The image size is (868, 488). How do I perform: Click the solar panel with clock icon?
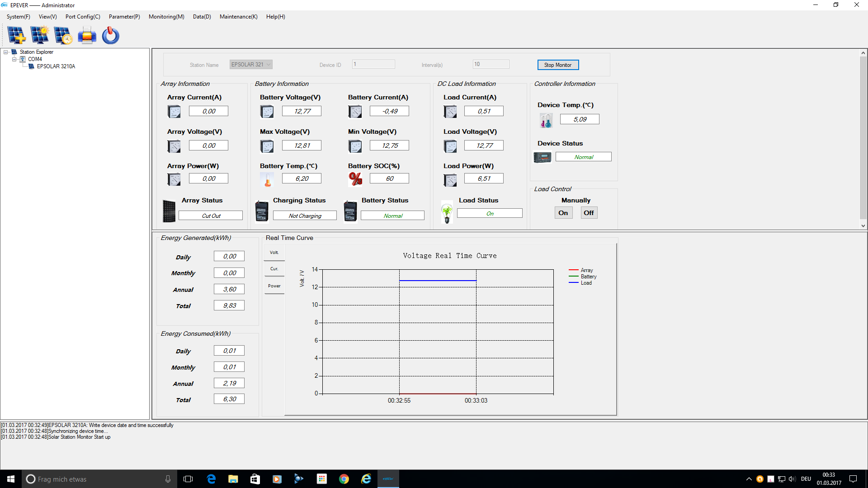click(63, 35)
